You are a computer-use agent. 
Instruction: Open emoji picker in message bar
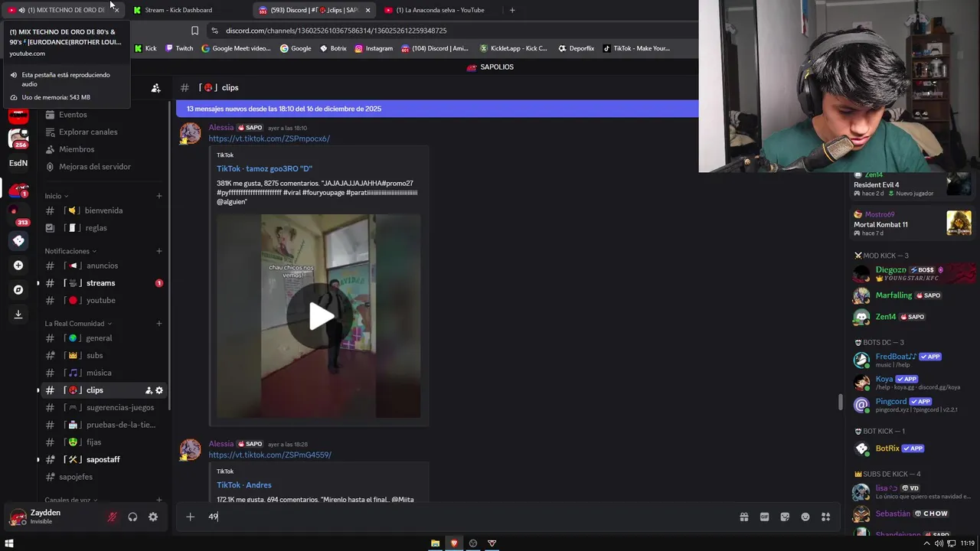tap(805, 517)
